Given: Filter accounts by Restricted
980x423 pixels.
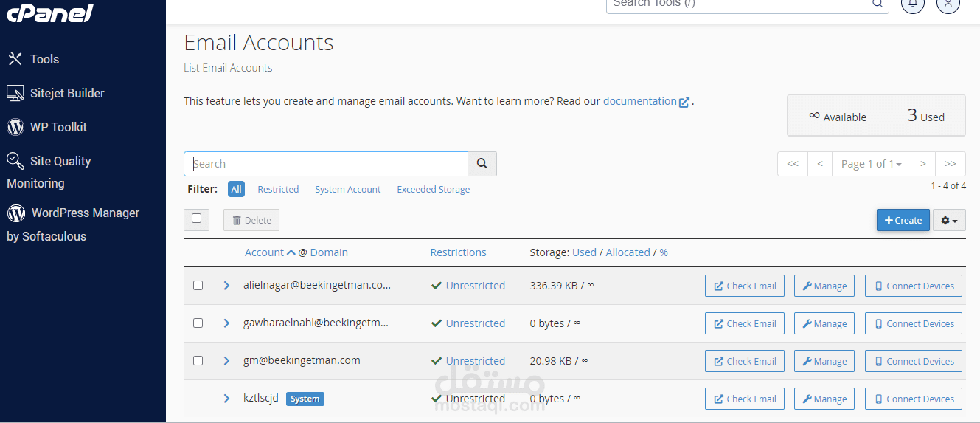Looking at the screenshot, I should coord(278,190).
